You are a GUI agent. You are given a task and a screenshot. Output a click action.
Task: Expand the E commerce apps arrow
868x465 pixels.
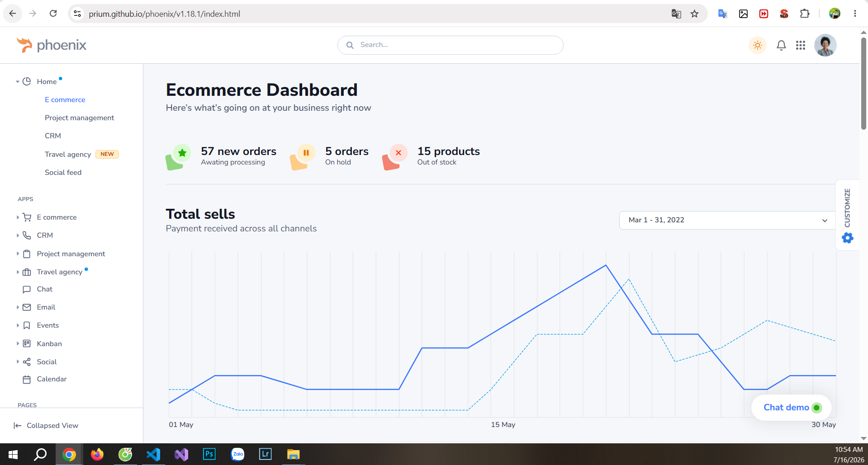[18, 217]
